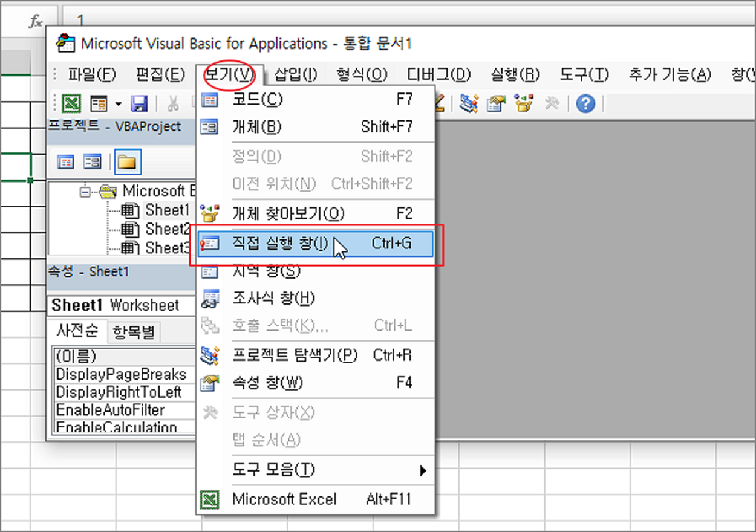756x532 pixels.
Task: Select the DisplayPageBreaks property row
Action: (x=123, y=374)
